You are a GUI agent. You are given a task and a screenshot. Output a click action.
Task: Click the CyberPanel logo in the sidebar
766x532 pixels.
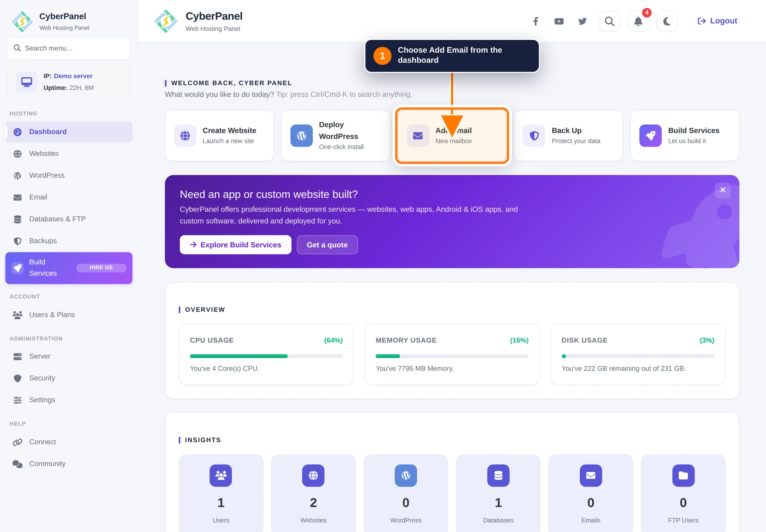(x=22, y=22)
